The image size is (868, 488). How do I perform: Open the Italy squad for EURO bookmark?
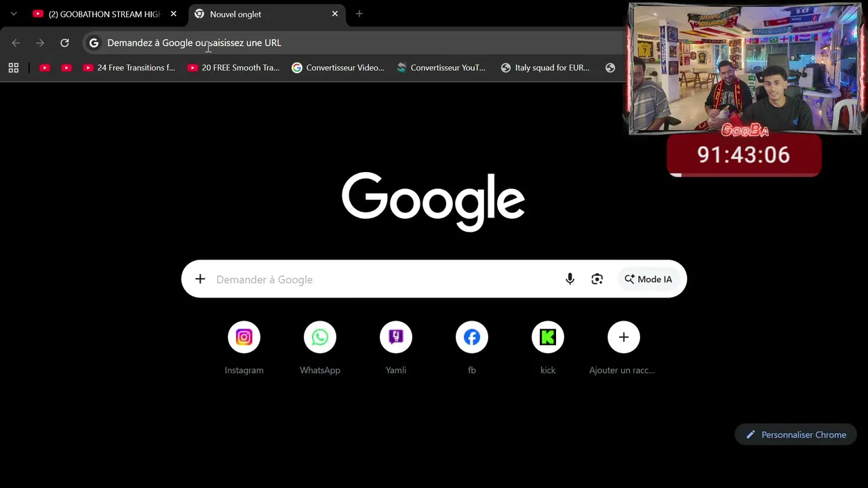(x=545, y=68)
